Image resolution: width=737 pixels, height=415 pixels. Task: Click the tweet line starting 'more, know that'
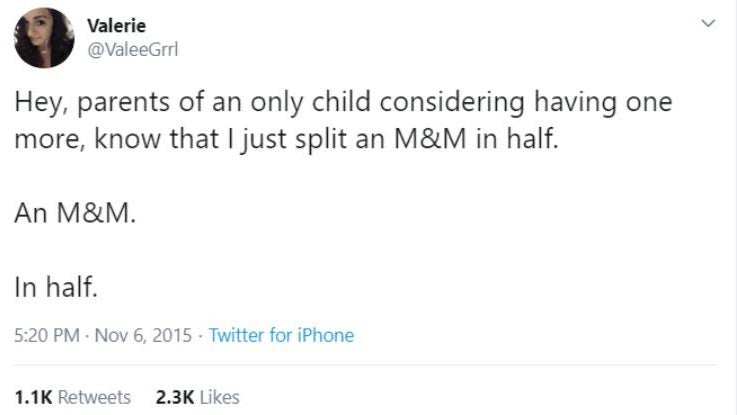point(286,139)
